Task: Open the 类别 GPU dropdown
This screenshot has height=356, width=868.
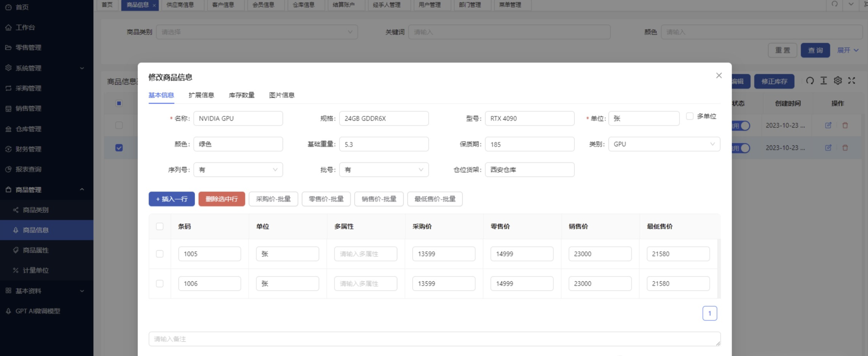Action: pyautogui.click(x=664, y=144)
